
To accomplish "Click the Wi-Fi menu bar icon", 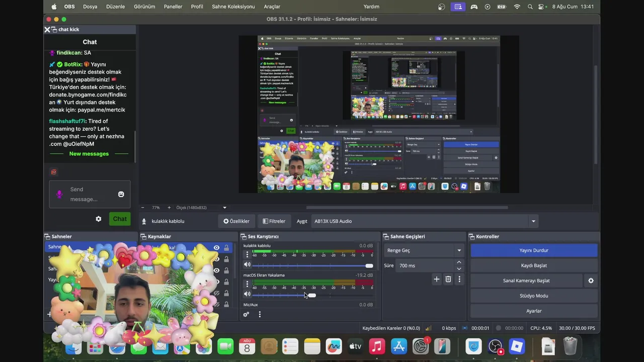I will click(x=517, y=7).
